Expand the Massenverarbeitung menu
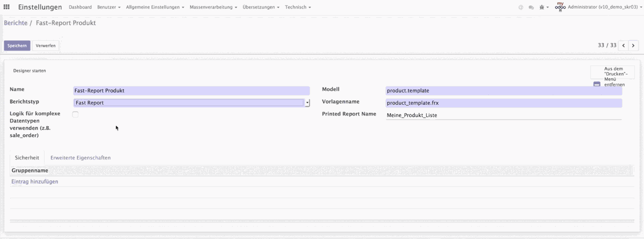The height and width of the screenshot is (239, 644). point(214,8)
